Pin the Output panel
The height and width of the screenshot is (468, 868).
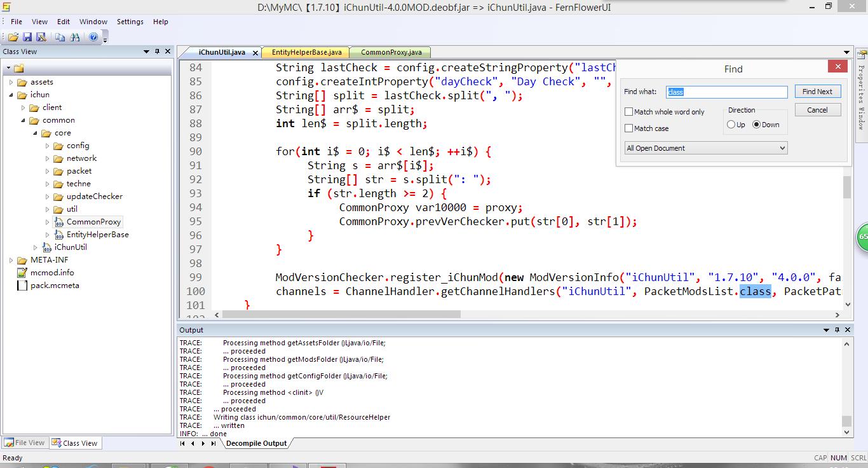(x=837, y=330)
